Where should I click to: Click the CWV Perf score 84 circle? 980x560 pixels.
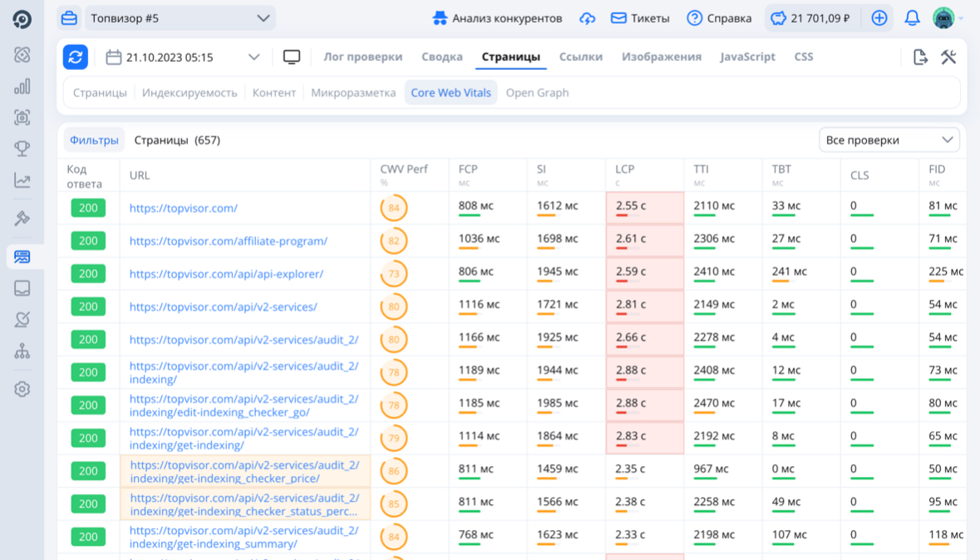click(x=393, y=208)
